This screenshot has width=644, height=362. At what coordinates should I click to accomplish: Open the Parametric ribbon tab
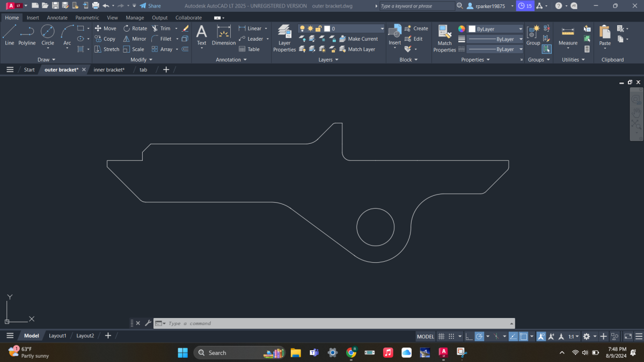[x=87, y=18]
